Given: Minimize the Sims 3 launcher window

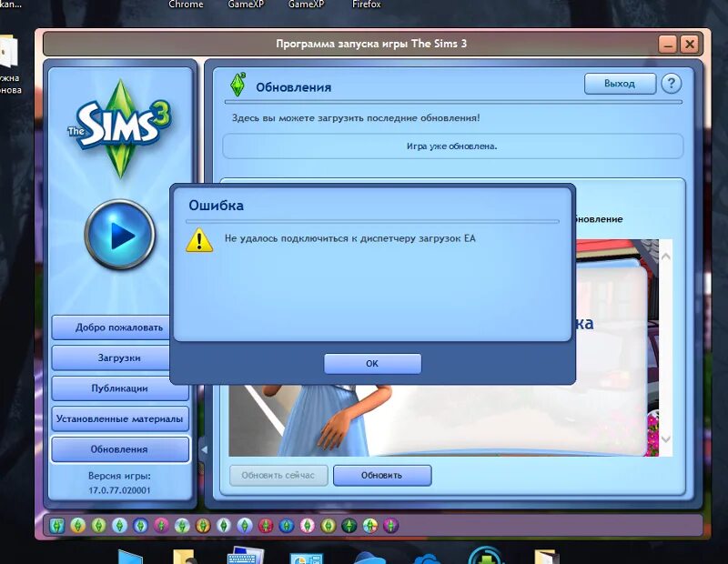Looking at the screenshot, I should click(668, 44).
